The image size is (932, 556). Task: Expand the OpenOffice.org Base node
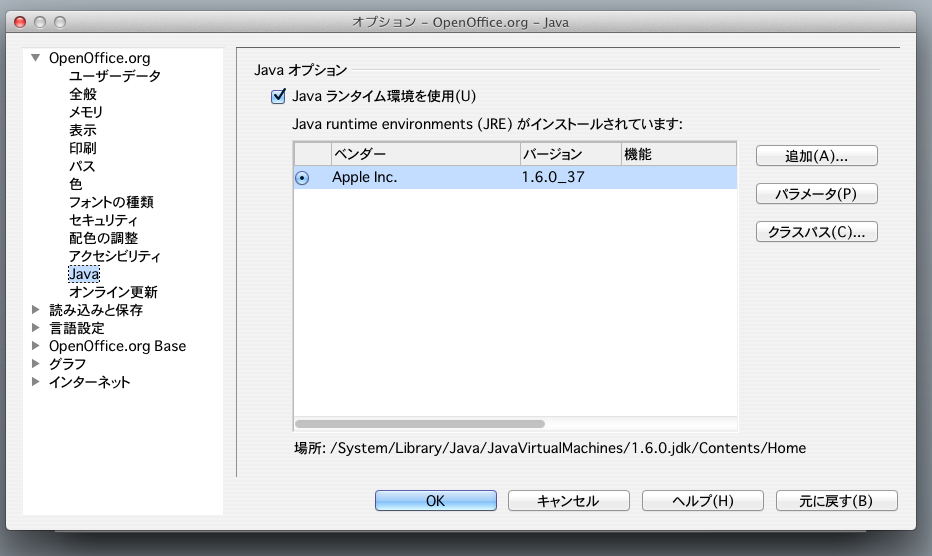coord(36,346)
